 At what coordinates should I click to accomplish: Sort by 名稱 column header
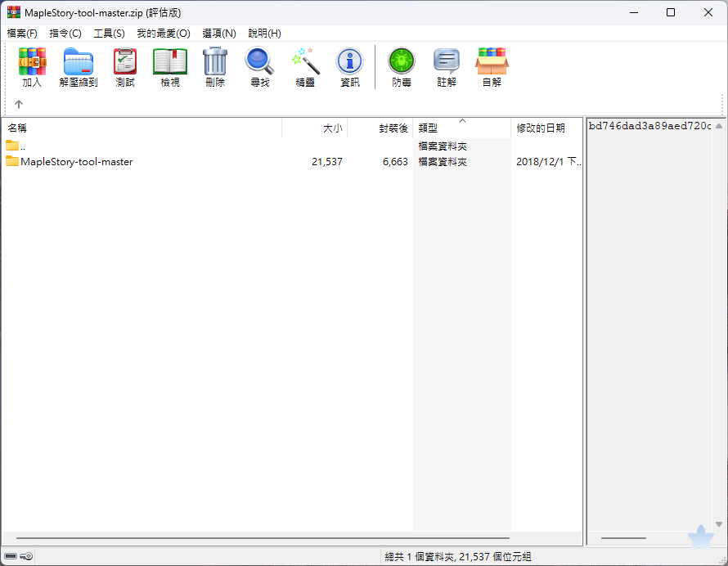[142, 128]
